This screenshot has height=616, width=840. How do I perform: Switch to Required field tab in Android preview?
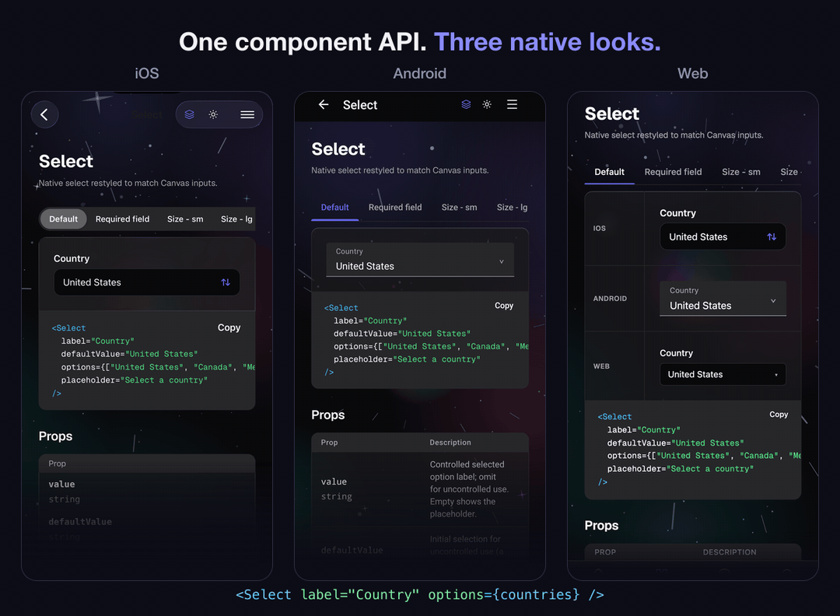pos(395,208)
